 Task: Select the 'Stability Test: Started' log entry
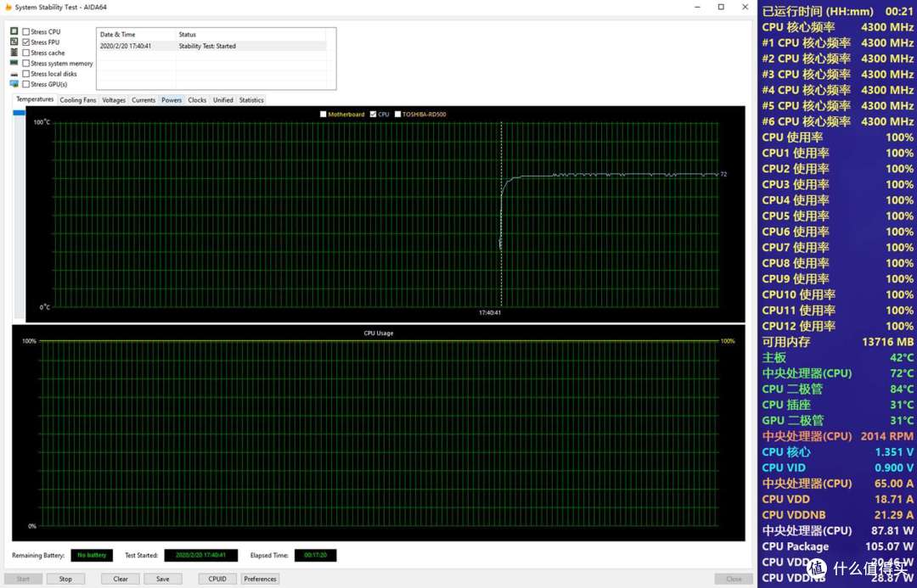pos(211,46)
